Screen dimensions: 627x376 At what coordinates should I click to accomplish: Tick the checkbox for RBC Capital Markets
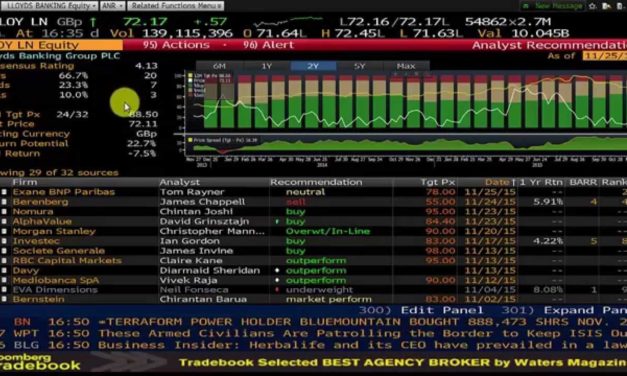click(x=4, y=260)
